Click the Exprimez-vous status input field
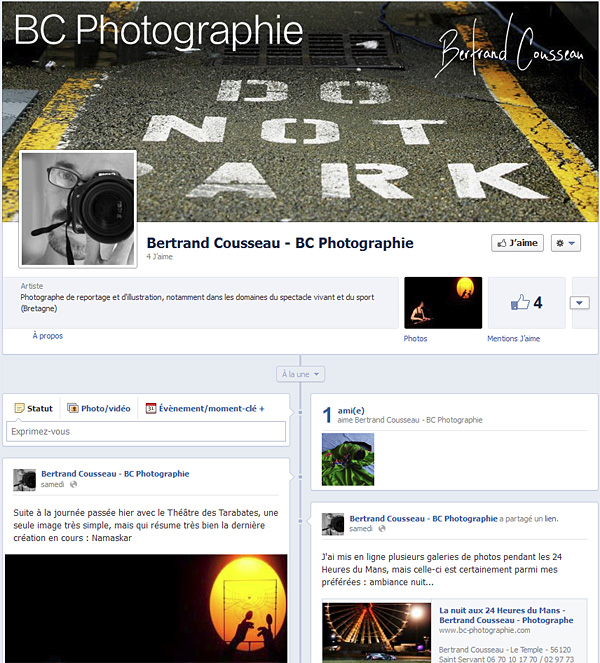 point(146,432)
